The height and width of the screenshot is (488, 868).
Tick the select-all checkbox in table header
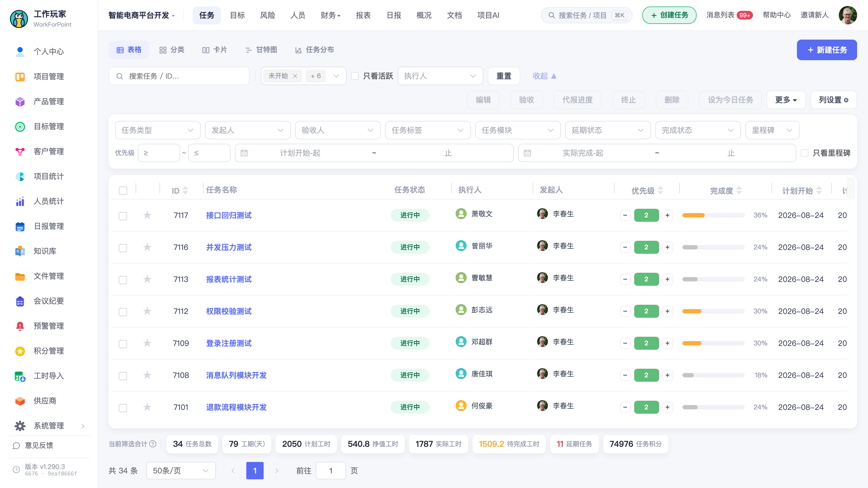pyautogui.click(x=123, y=191)
